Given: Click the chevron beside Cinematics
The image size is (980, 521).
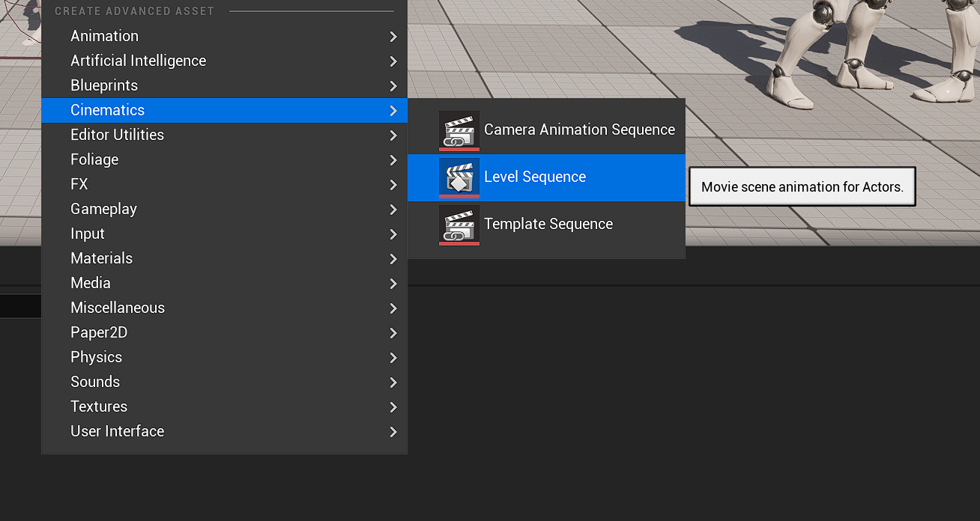Looking at the screenshot, I should coord(393,111).
